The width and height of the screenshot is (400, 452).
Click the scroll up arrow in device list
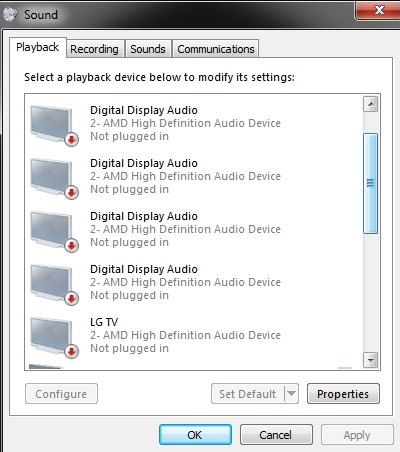(370, 105)
